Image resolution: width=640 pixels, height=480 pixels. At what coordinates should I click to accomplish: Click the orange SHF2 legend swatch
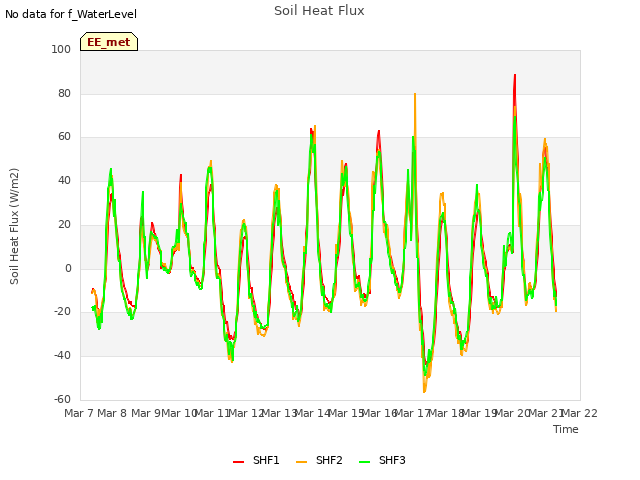pyautogui.click(x=301, y=462)
